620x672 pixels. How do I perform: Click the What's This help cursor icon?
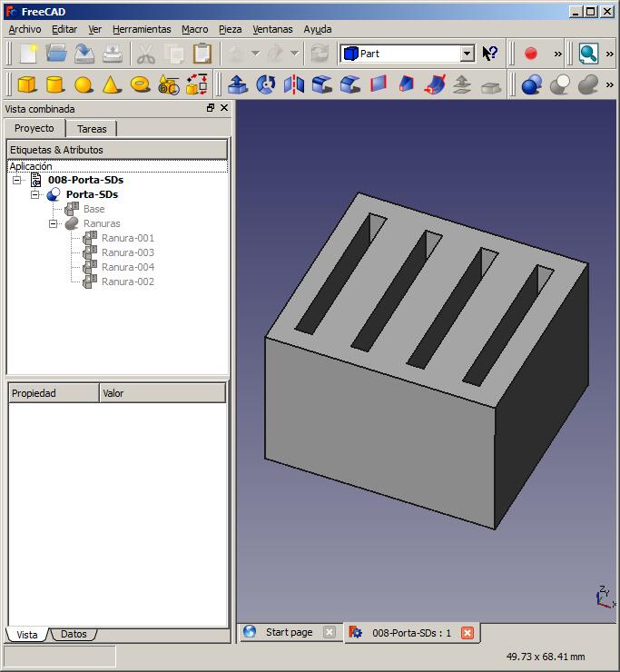pyautogui.click(x=490, y=54)
